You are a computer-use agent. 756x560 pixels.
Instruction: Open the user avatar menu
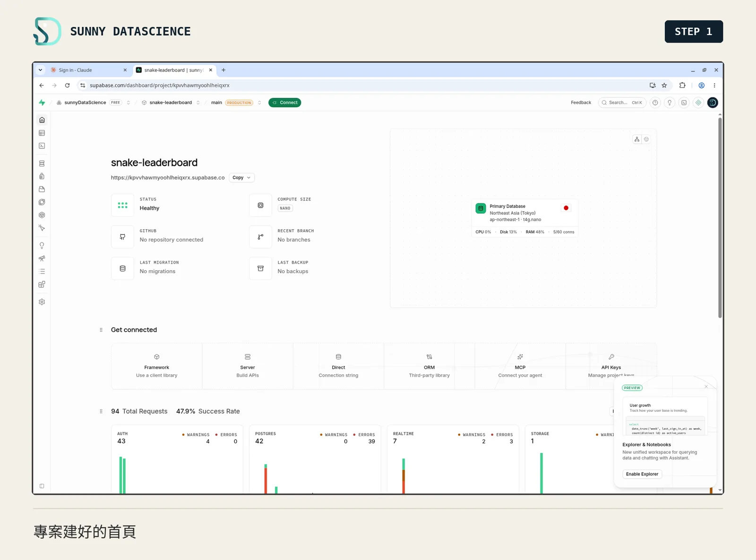(x=713, y=103)
